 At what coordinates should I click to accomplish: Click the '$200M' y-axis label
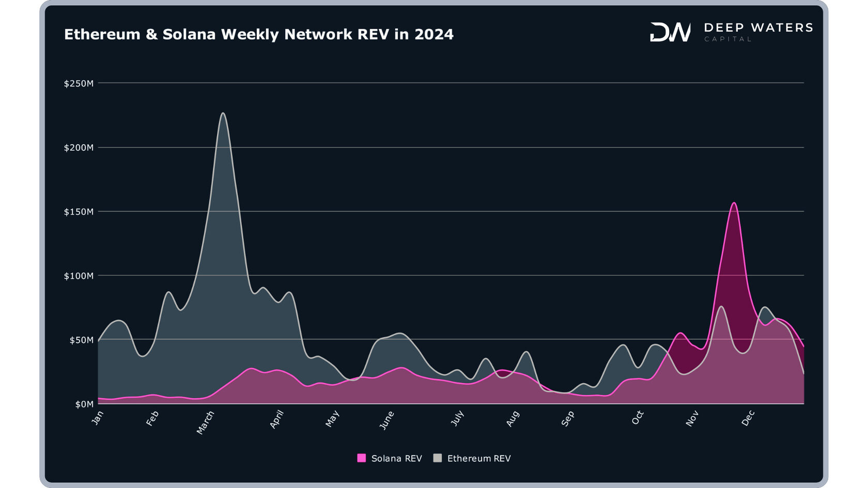point(79,148)
